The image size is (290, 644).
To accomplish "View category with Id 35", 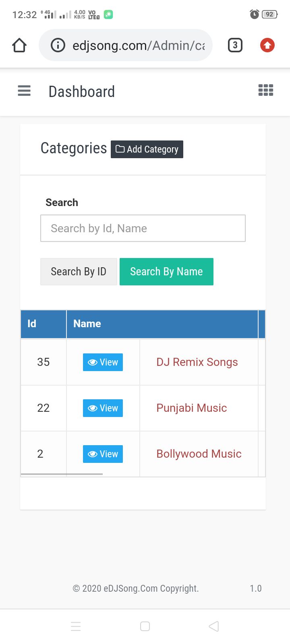I will [103, 362].
